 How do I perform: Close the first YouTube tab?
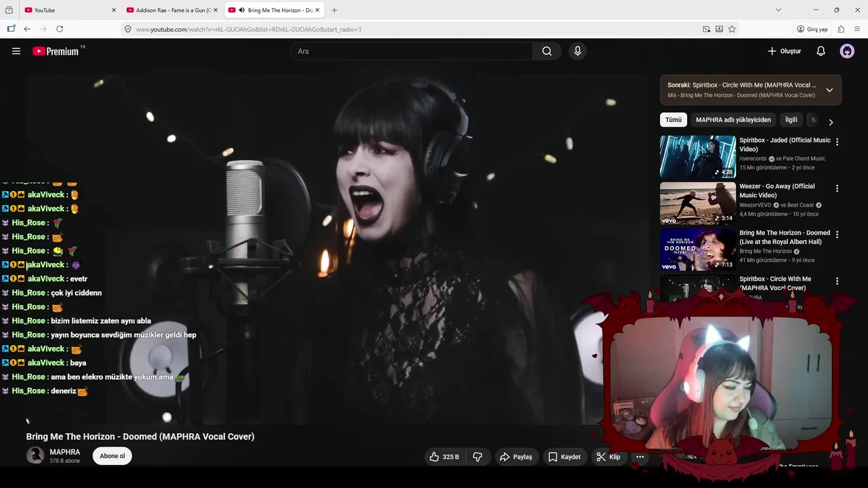click(x=113, y=10)
